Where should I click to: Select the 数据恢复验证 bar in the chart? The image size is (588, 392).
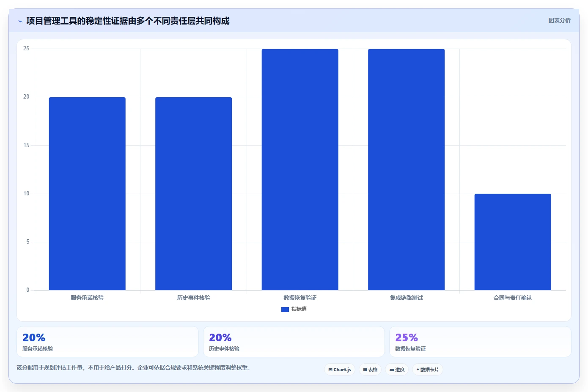[x=300, y=170]
